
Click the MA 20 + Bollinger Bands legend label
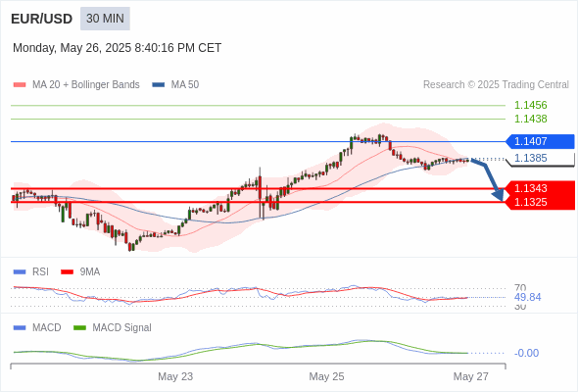tap(86, 85)
